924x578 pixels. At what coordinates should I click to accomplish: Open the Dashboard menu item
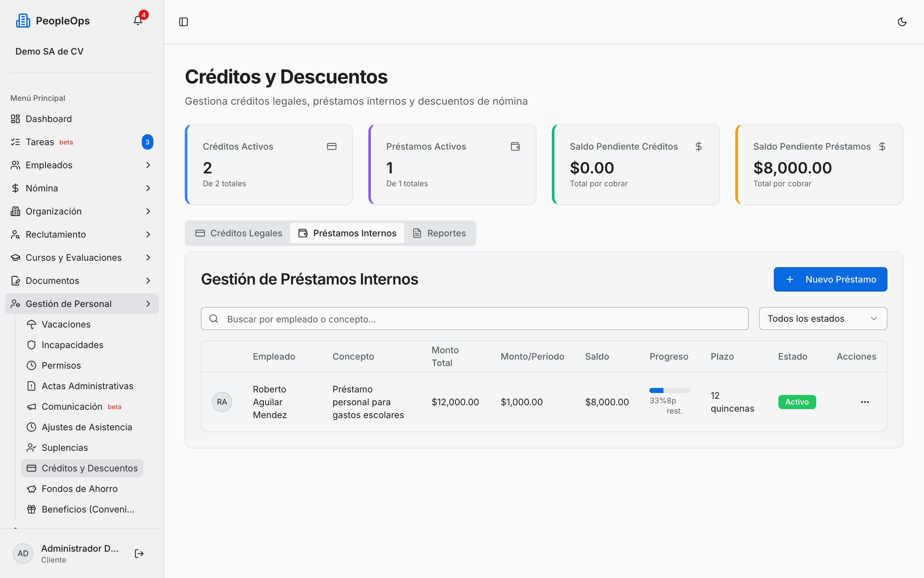coord(82,119)
